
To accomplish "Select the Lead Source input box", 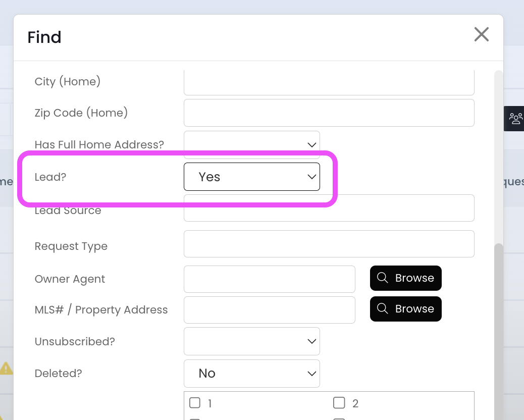I will point(329,208).
